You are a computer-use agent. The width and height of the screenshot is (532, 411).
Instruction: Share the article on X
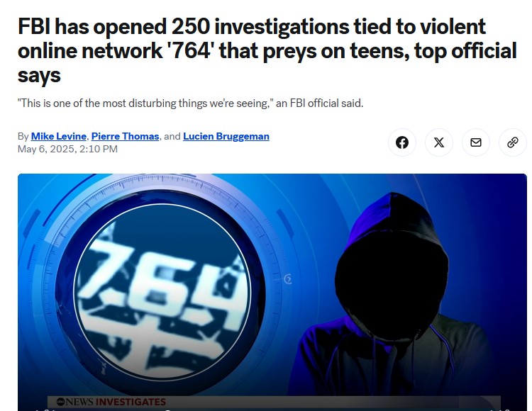click(x=439, y=142)
